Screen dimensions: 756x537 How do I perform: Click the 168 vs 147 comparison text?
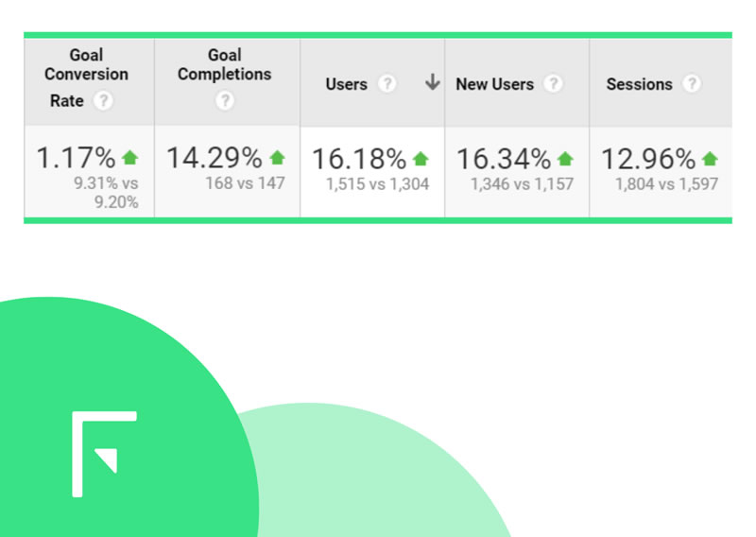245,183
